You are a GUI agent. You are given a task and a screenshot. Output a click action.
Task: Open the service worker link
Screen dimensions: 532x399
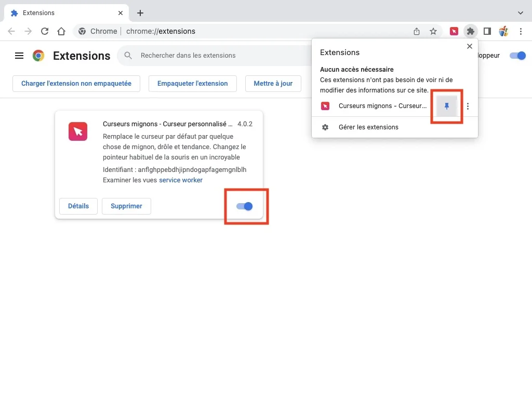coord(180,180)
